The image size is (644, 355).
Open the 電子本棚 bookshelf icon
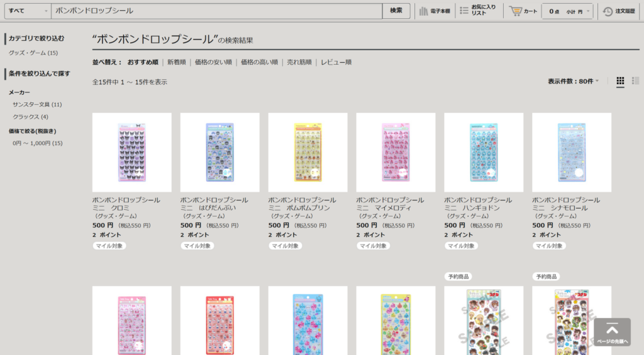pyautogui.click(x=435, y=11)
